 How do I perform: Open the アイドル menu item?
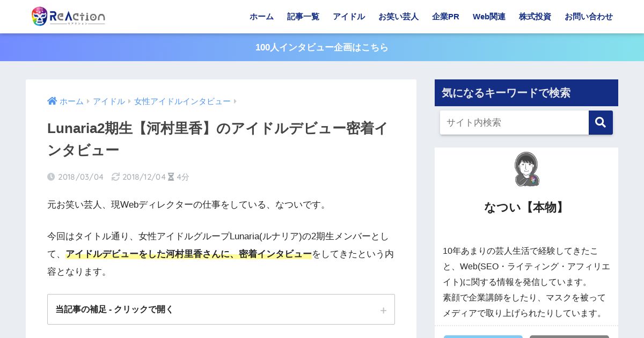point(349,17)
